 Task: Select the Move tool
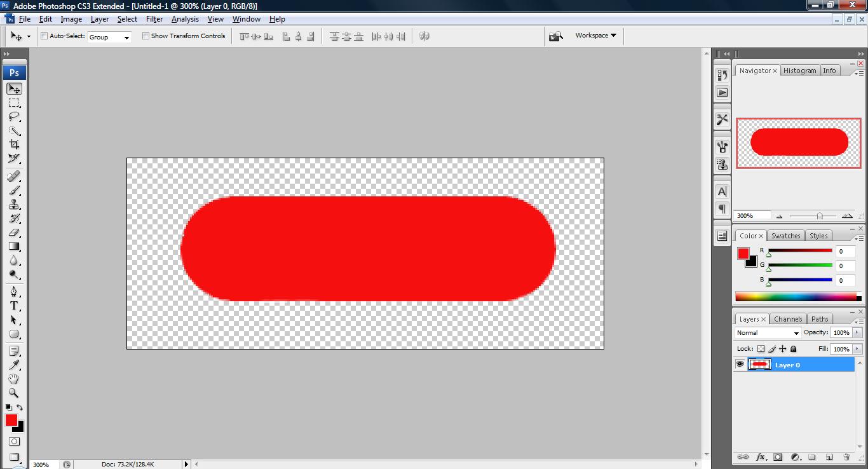tap(14, 89)
